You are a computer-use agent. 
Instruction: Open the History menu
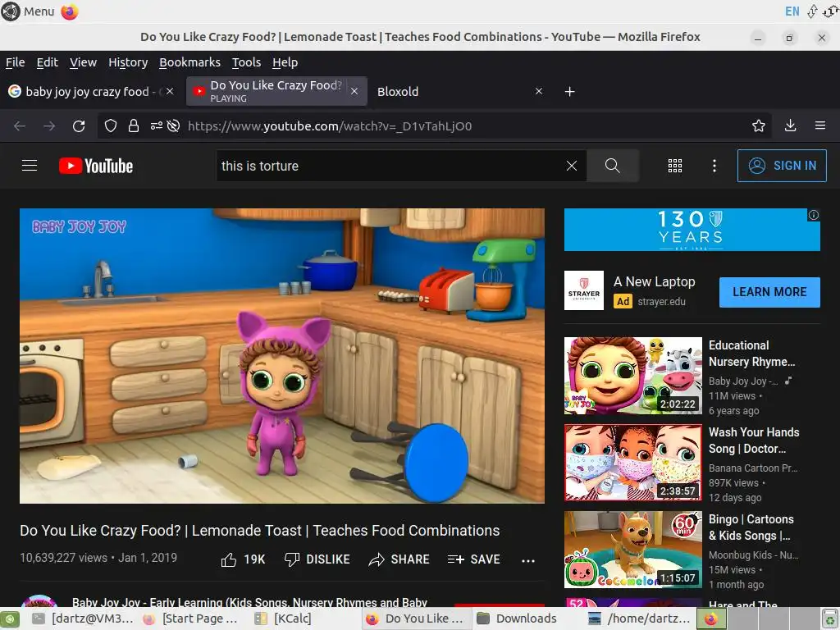[128, 62]
